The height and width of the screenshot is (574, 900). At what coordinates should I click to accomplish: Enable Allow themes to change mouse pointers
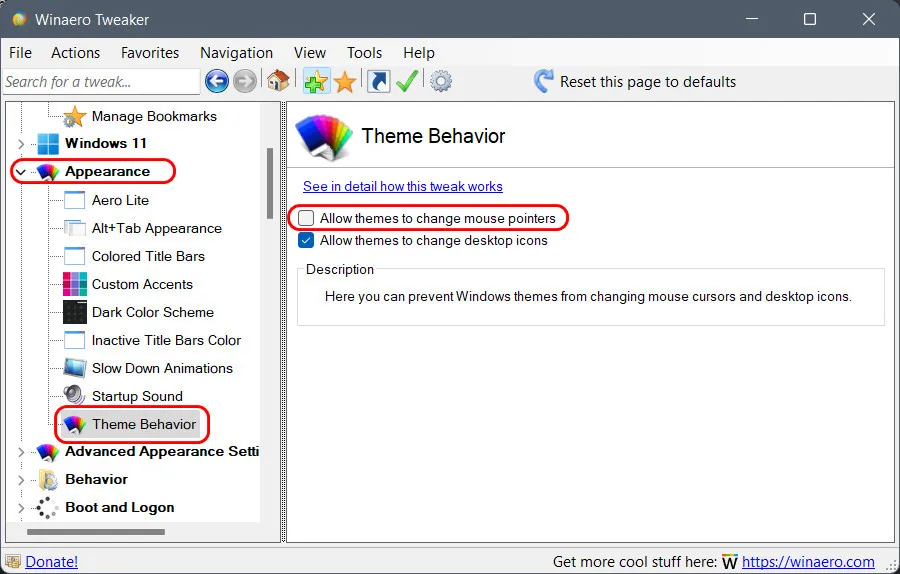point(306,218)
